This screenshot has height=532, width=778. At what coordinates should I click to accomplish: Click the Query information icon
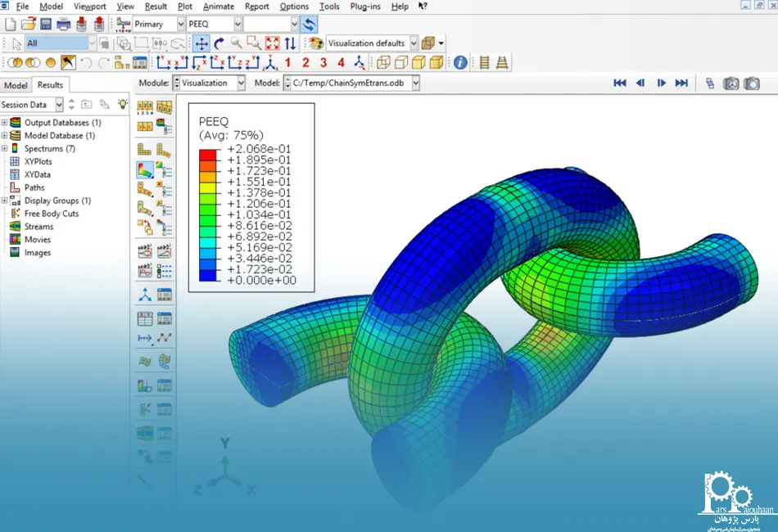pyautogui.click(x=460, y=62)
